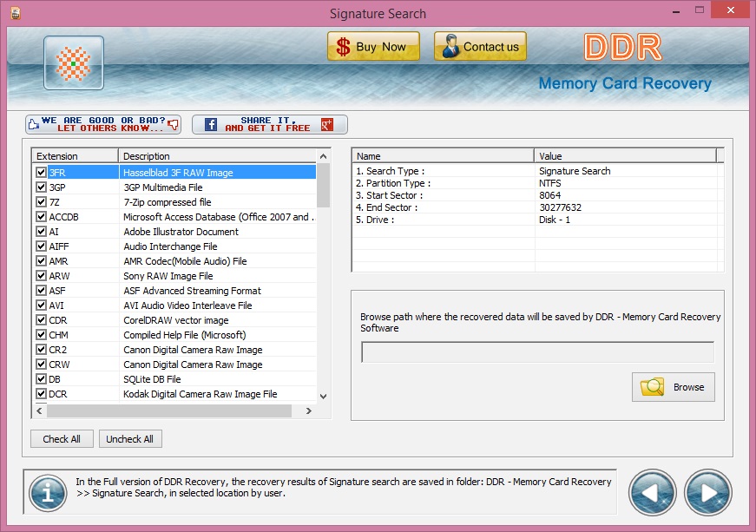This screenshot has width=756, height=532.
Task: Click the orange checkered application logo
Action: tap(74, 63)
